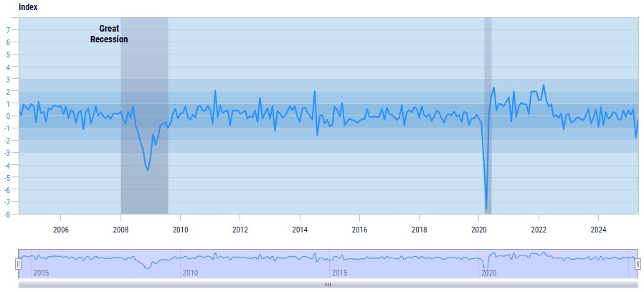The width and height of the screenshot is (644, 292).
Task: Click the y-axis value -6
Action: point(7,189)
